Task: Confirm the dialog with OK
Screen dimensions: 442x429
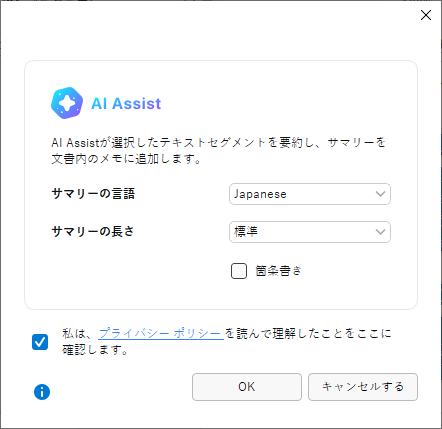Action: (x=247, y=387)
